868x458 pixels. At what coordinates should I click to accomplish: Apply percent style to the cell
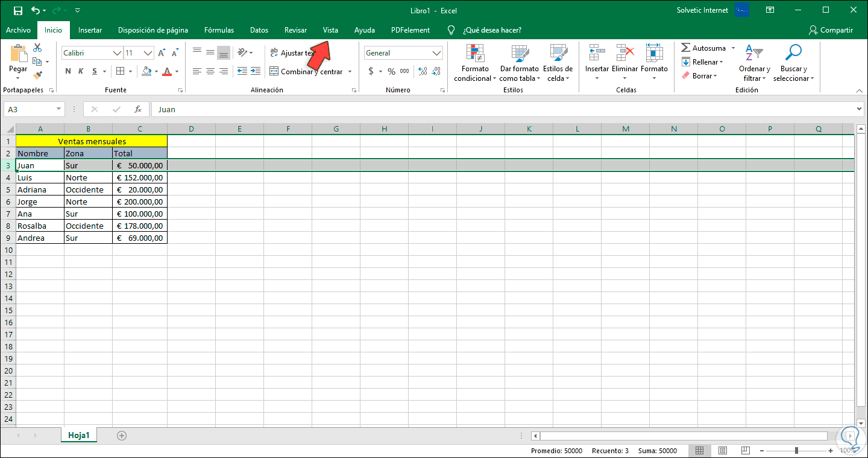coord(391,71)
